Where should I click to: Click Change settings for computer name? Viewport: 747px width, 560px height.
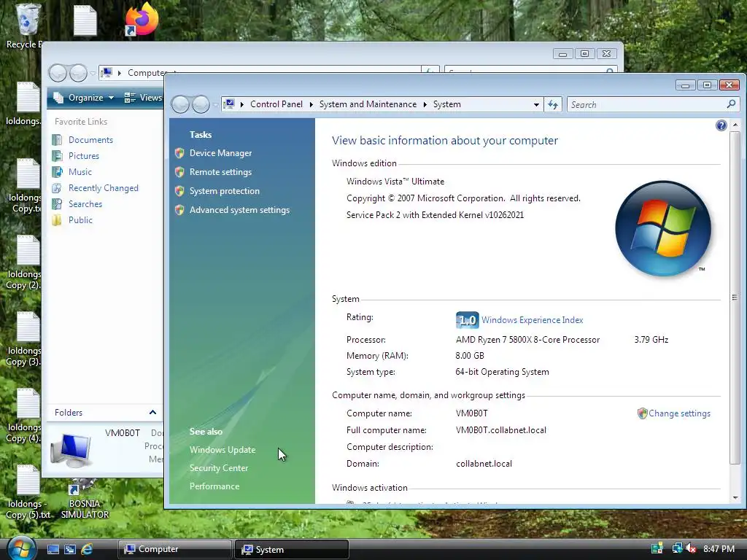(x=679, y=413)
